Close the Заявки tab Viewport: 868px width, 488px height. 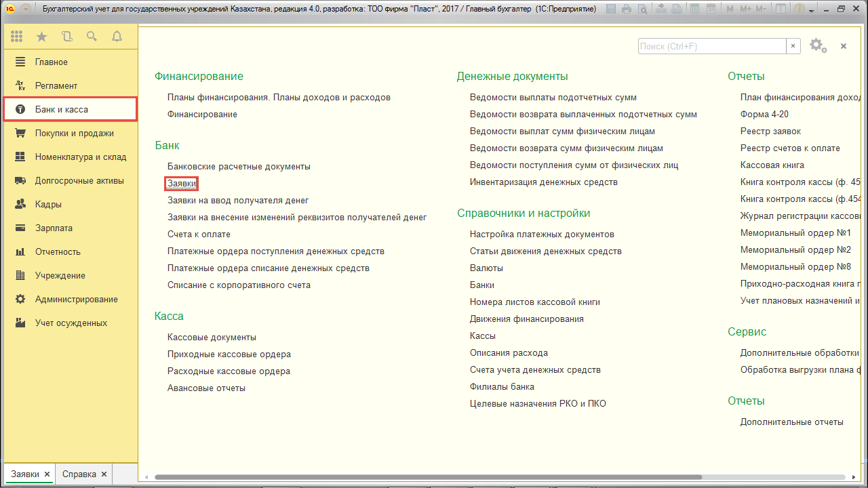(47, 474)
